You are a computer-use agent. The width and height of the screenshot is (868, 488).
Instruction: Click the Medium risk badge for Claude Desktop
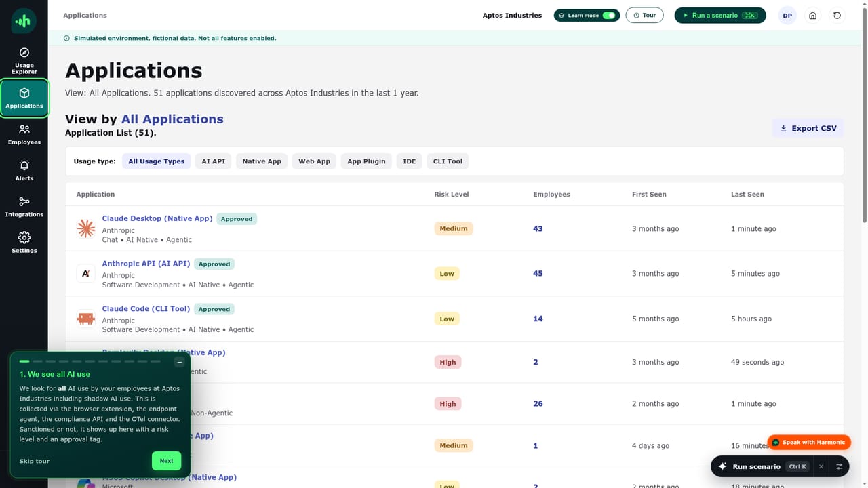[x=454, y=228]
